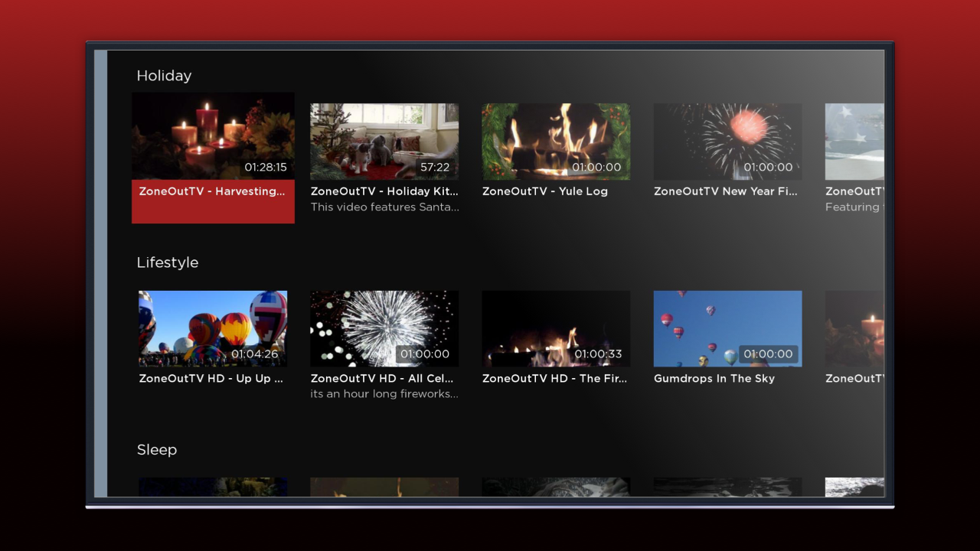Click the 'ZoneOutTV HD - Up Up ...' title
Image resolution: width=980 pixels, height=551 pixels.
[x=211, y=378]
